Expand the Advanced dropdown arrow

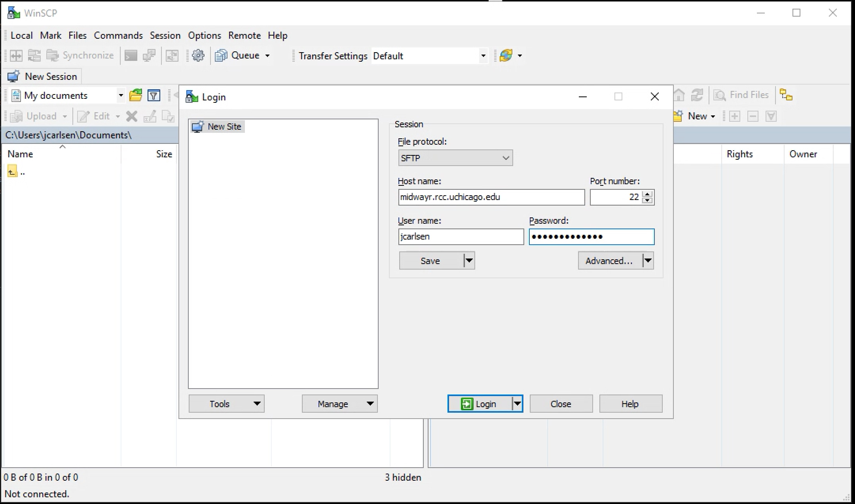coord(648,261)
